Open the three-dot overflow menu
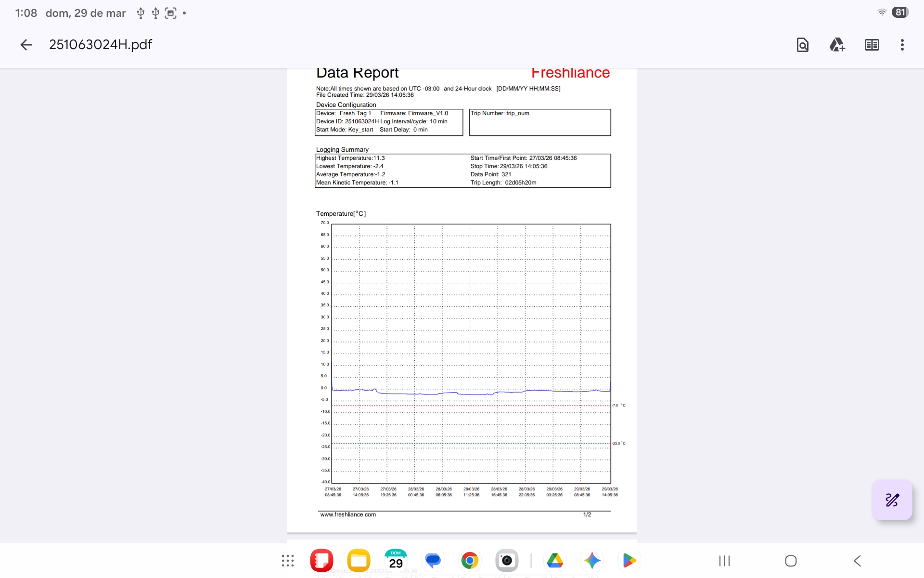Image resolution: width=924 pixels, height=578 pixels. (x=902, y=45)
